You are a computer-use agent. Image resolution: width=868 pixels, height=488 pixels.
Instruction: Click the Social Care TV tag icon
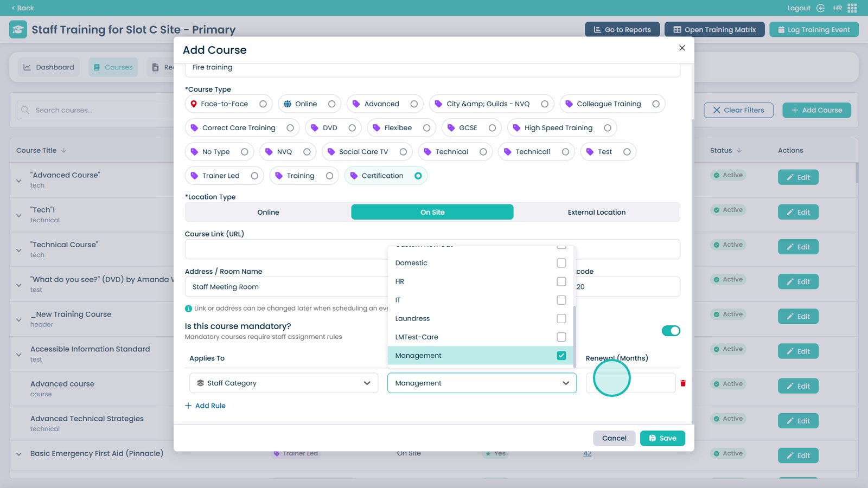pos(331,152)
